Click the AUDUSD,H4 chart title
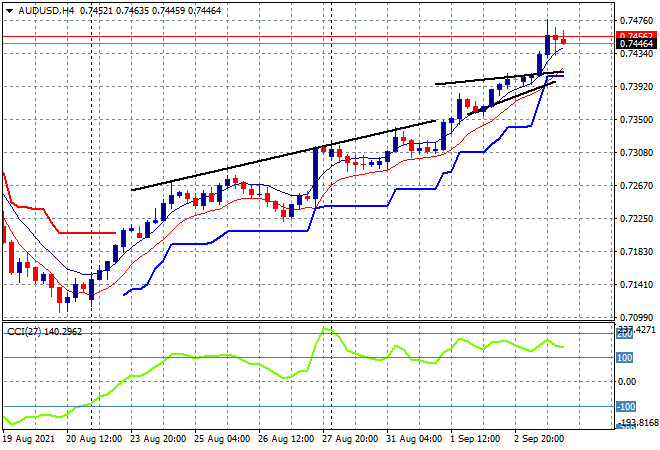The height and width of the screenshot is (450, 660). click(x=47, y=8)
